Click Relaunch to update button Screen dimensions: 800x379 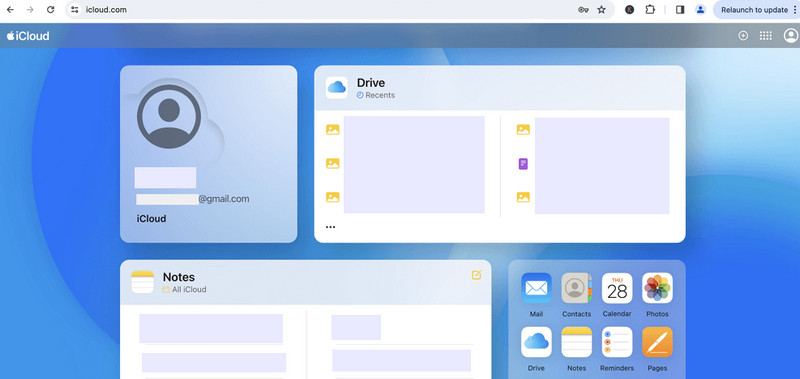point(754,10)
